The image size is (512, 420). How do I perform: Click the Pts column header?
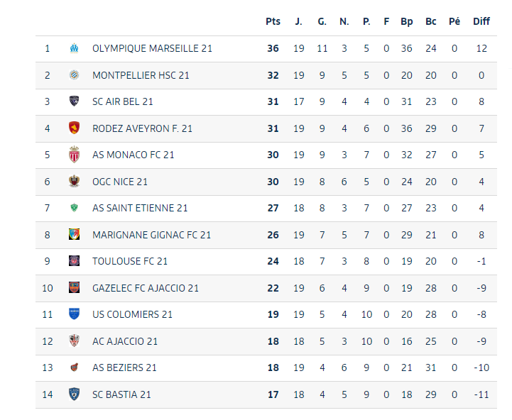tap(273, 21)
